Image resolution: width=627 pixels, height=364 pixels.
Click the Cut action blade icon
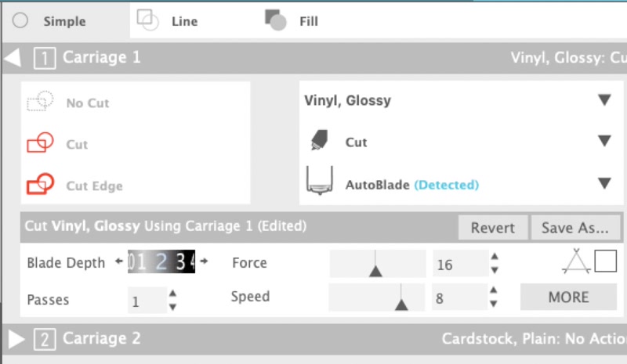(319, 142)
